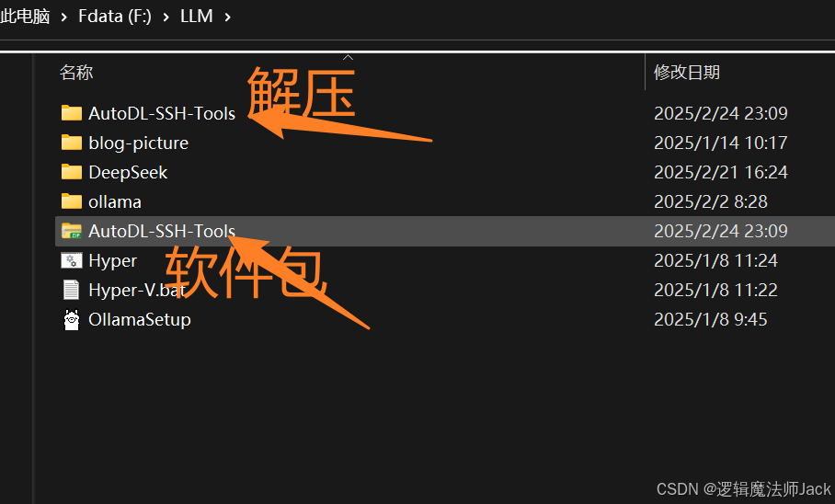Expand the chevron after 此电脑 breadcrumb
The width and height of the screenshot is (835, 504).
[64, 17]
